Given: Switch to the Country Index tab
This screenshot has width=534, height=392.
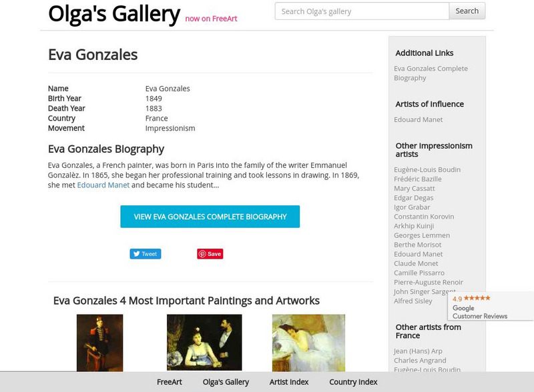Looking at the screenshot, I should pyautogui.click(x=352, y=382).
